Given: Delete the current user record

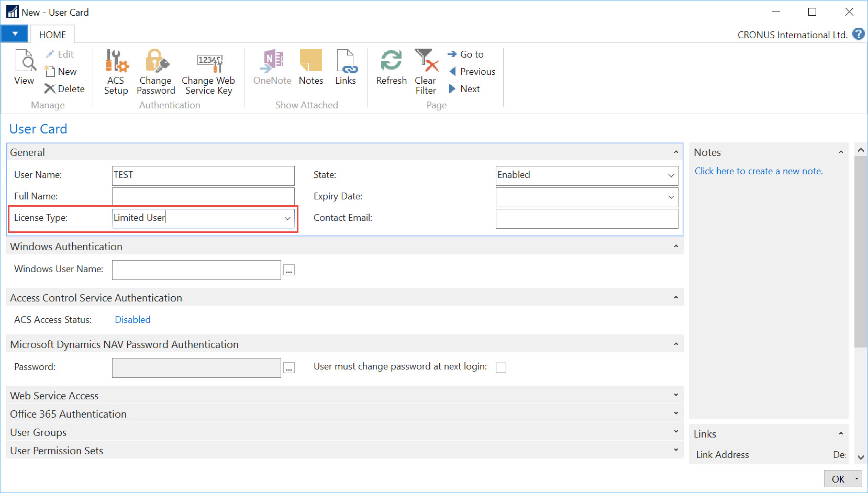Looking at the screenshot, I should pyautogui.click(x=65, y=89).
